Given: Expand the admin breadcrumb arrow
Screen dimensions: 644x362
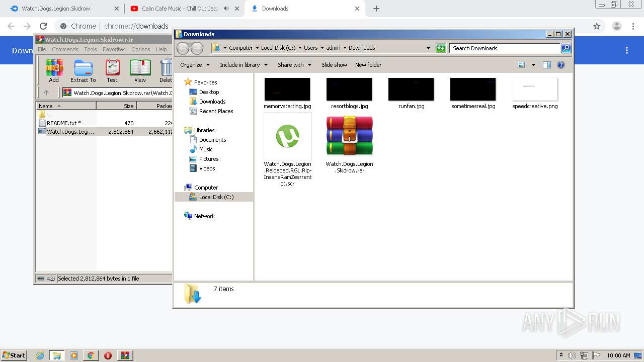Looking at the screenshot, I should (345, 48).
